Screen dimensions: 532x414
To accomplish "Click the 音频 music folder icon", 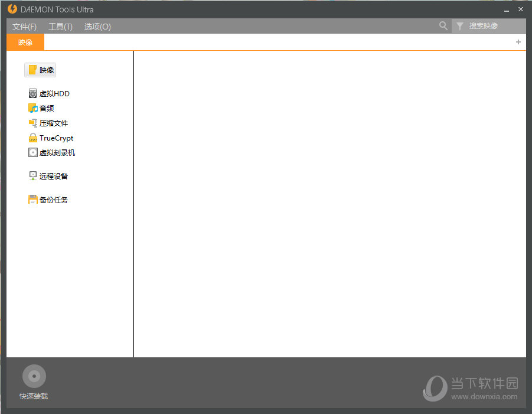I will coord(33,108).
